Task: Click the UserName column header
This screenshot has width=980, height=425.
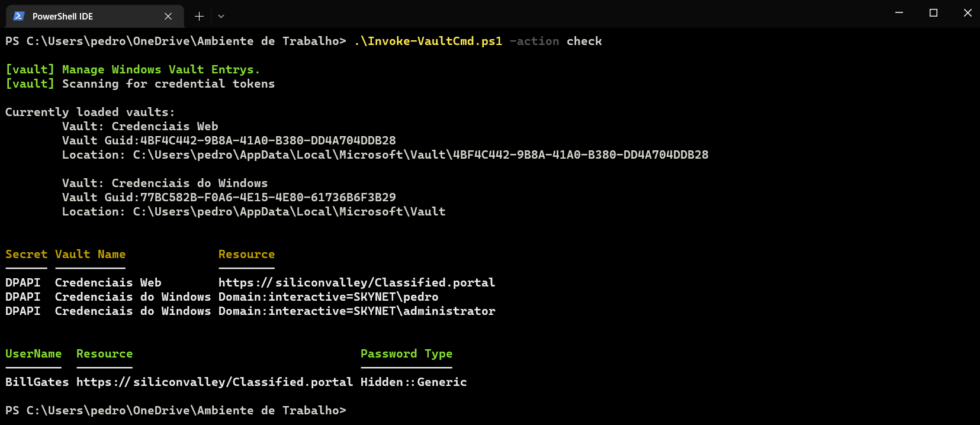Action: pos(33,353)
